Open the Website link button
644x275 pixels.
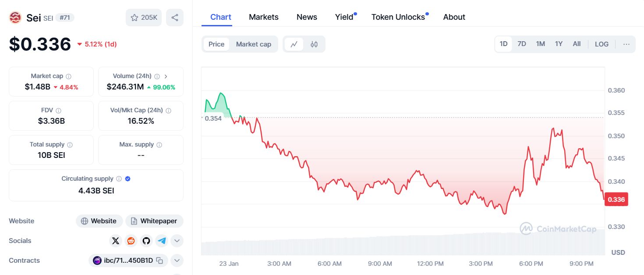coord(99,221)
